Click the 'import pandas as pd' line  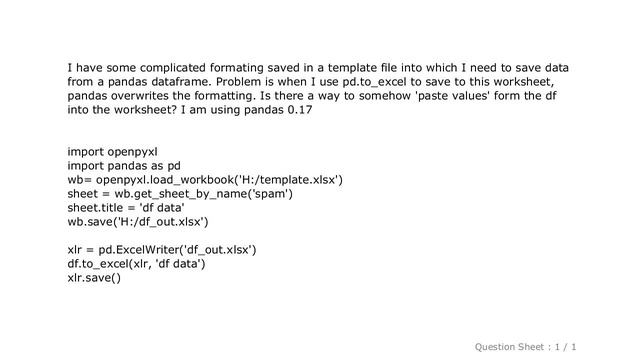(x=124, y=166)
